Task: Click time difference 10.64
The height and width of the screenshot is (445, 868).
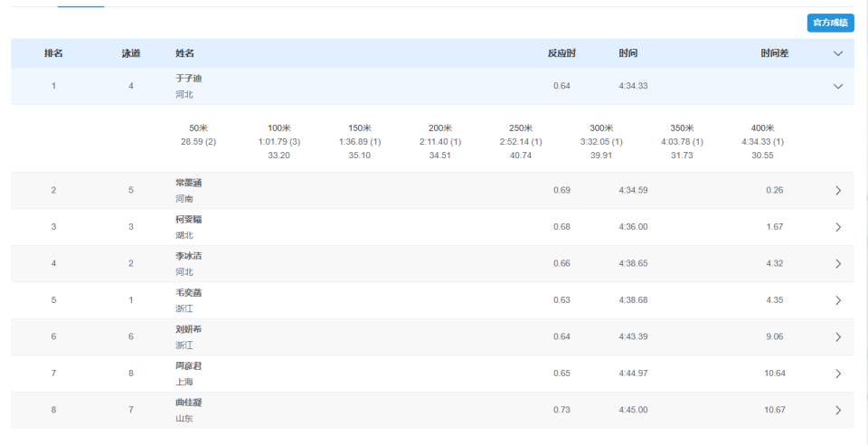Action: (x=775, y=373)
